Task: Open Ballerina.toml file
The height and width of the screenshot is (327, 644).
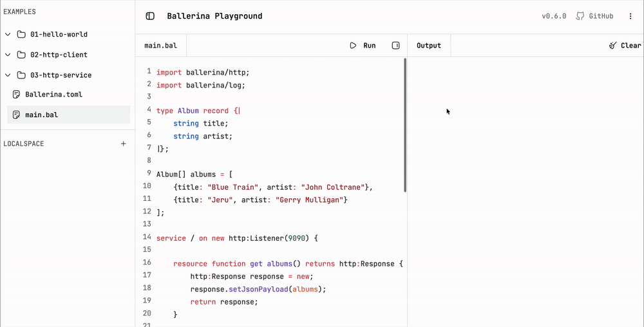Action: 54,95
